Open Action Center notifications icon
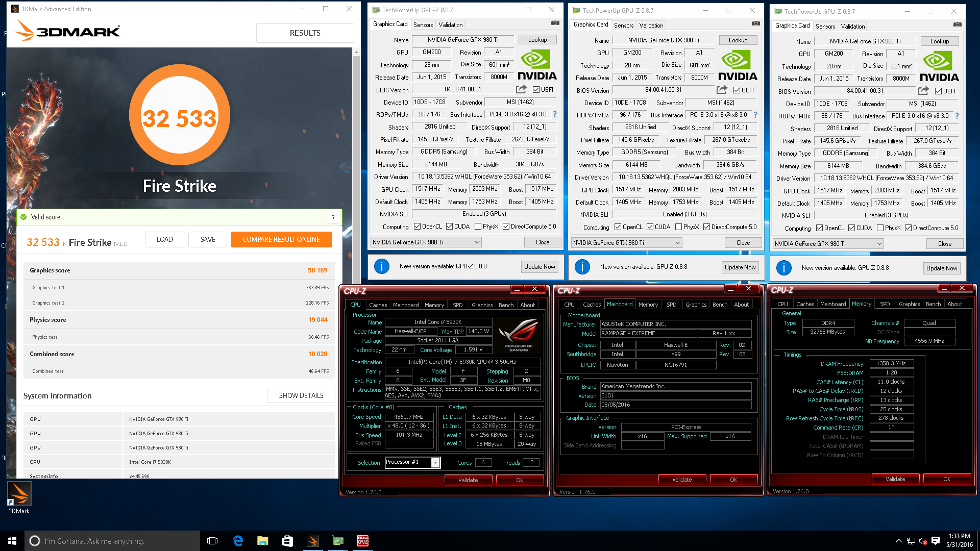Image resolution: width=980 pixels, height=551 pixels. click(x=936, y=541)
